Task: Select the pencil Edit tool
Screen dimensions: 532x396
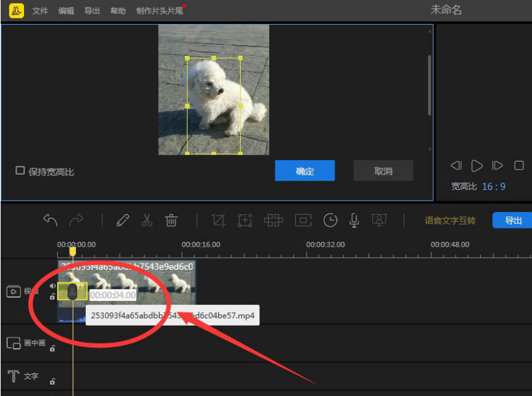Action: [x=122, y=221]
